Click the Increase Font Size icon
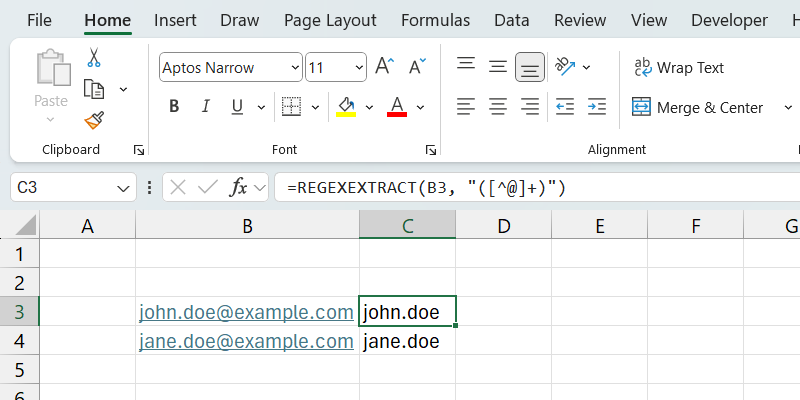Viewport: 800px width, 400px height. pos(384,68)
